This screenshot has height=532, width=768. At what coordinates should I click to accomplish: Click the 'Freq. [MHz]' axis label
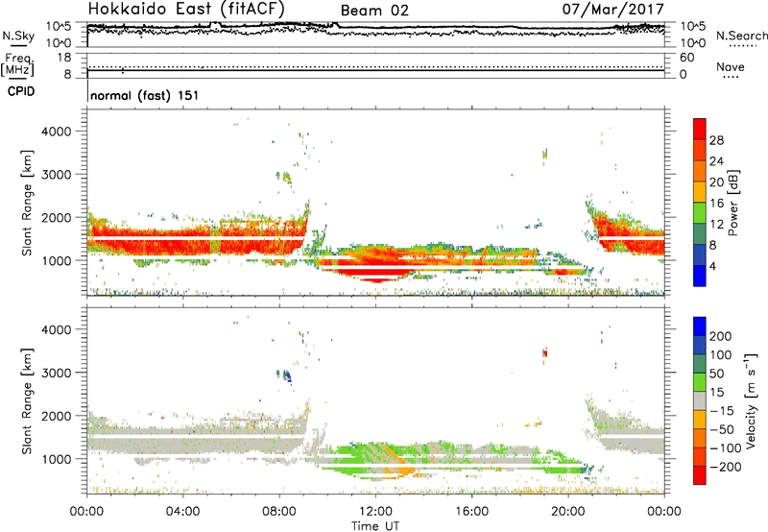(18, 65)
